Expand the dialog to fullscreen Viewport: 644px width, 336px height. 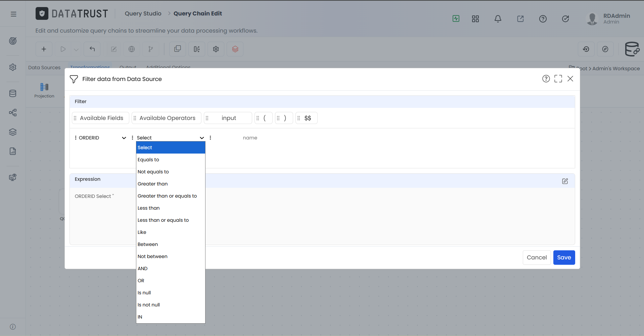pyautogui.click(x=558, y=79)
